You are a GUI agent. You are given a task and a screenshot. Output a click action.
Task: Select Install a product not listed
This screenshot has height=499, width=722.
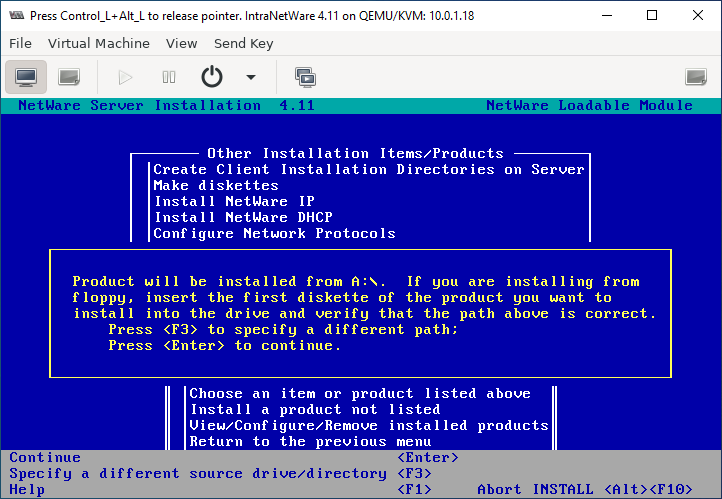point(315,410)
